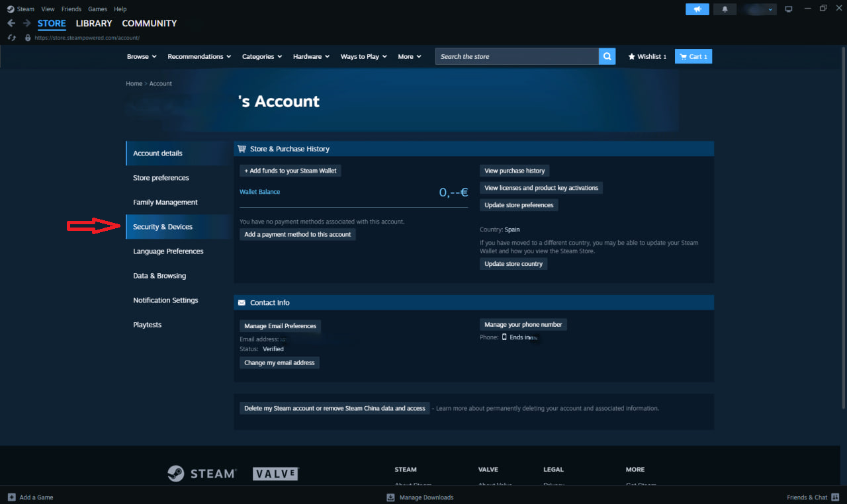Focus the Search the store field

(x=517, y=56)
